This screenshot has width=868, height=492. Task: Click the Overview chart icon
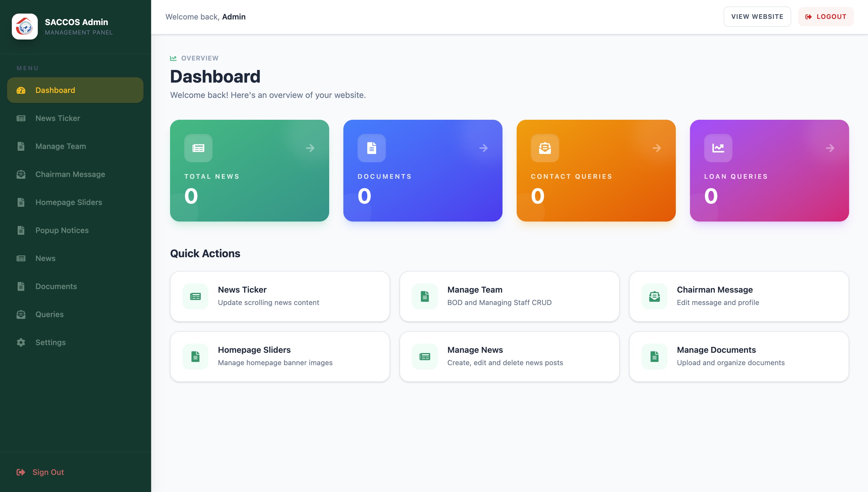[x=173, y=58]
